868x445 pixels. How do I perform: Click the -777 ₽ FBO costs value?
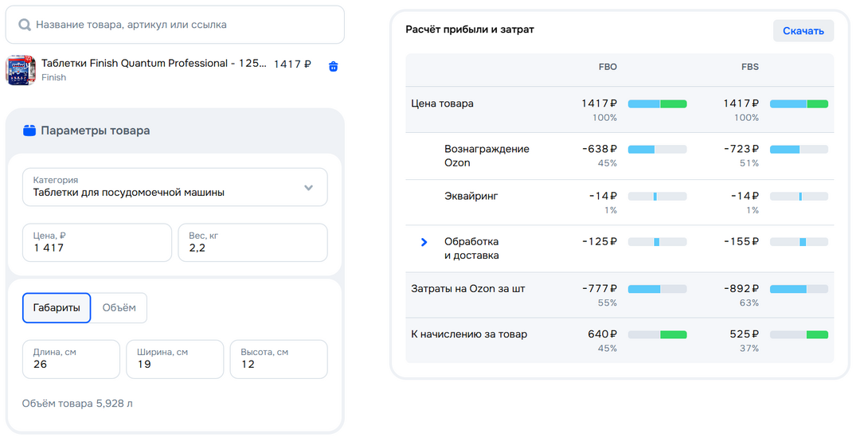(600, 288)
